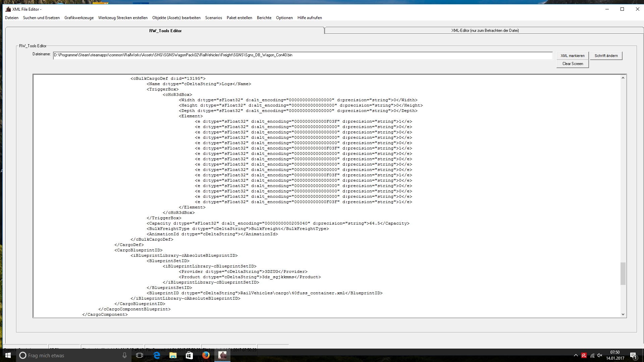This screenshot has height=362, width=644.
Task: Open Suchen und Ersetzen menu
Action: [x=41, y=18]
